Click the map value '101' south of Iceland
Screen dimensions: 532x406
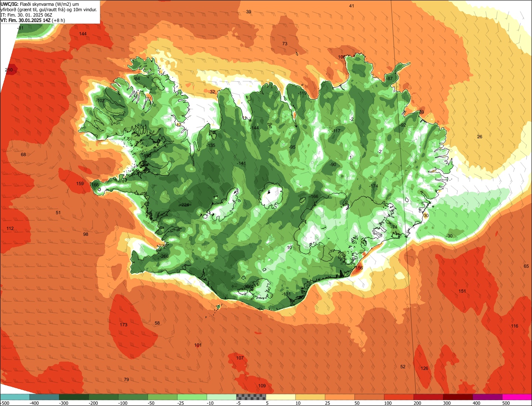coord(198,345)
